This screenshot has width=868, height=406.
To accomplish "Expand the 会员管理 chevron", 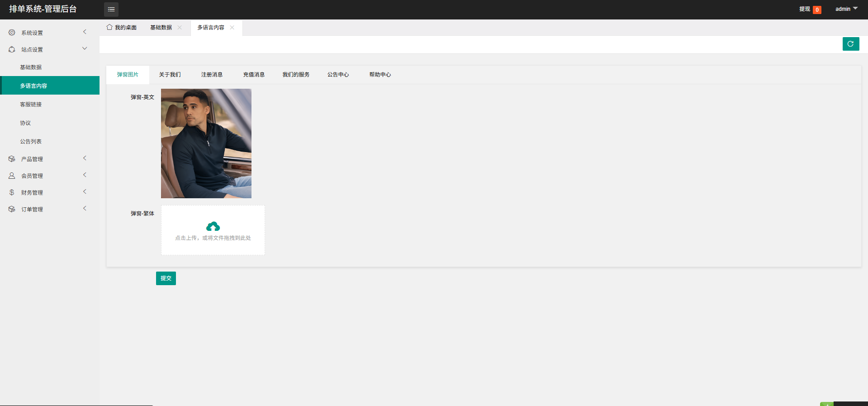I will [85, 175].
